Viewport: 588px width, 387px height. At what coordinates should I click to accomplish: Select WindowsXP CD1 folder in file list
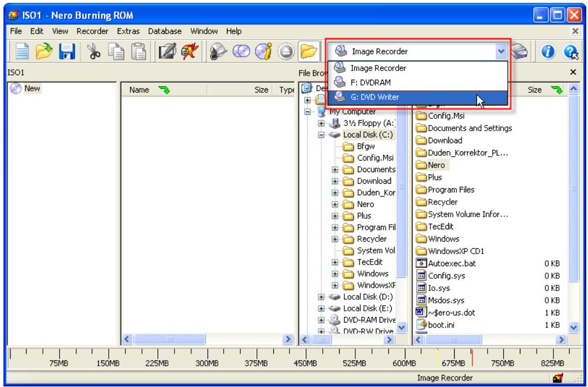456,251
